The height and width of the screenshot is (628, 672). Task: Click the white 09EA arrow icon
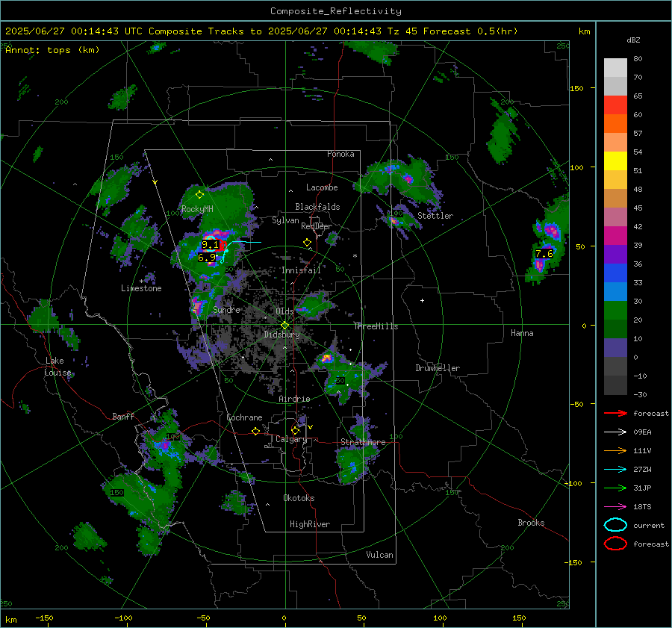[x=615, y=432]
